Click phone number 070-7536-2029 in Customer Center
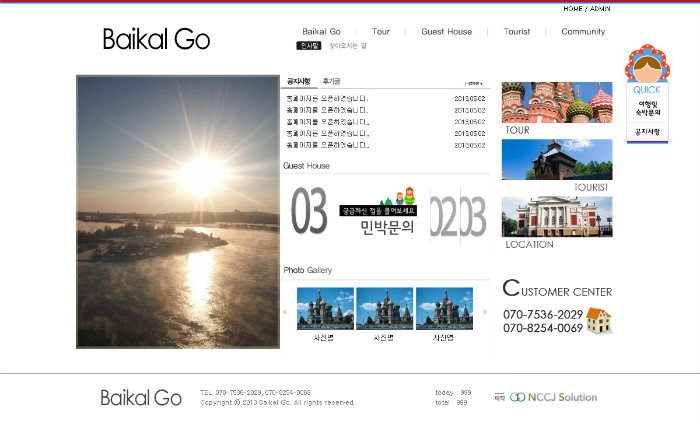700x421 pixels. coord(543,314)
